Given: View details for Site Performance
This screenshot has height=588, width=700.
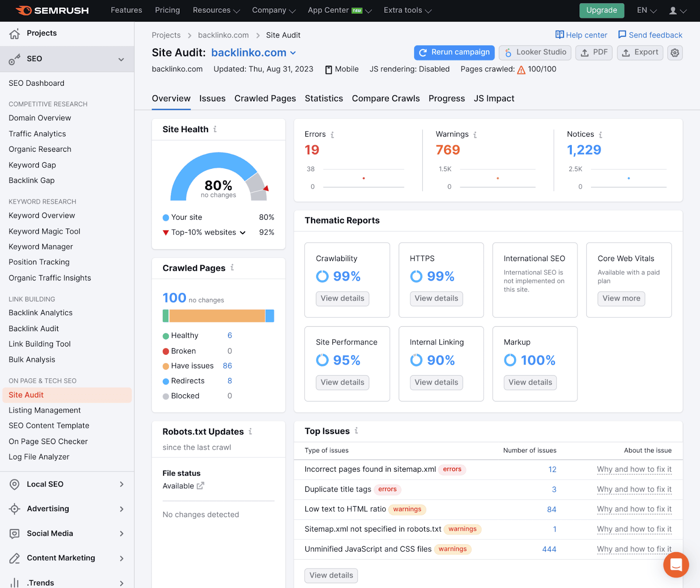Looking at the screenshot, I should point(343,382).
